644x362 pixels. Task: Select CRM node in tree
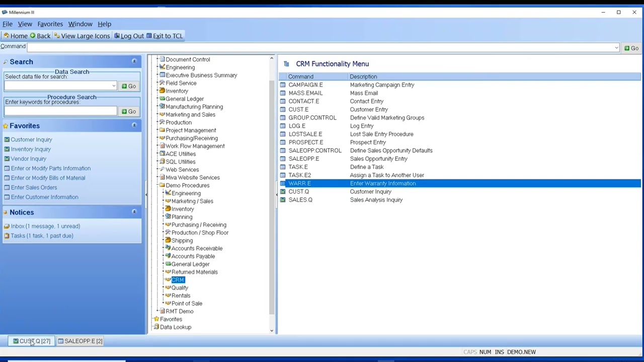point(178,280)
